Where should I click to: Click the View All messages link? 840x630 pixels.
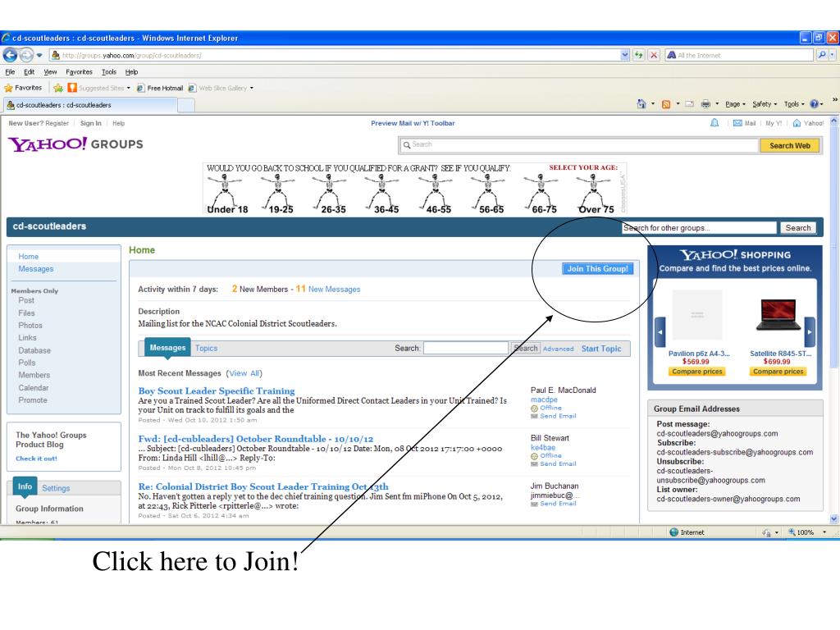(x=244, y=373)
